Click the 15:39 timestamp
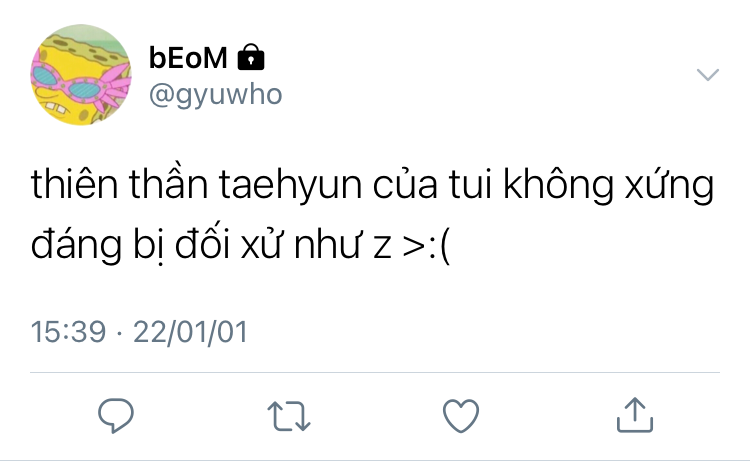The image size is (750, 461). (68, 332)
